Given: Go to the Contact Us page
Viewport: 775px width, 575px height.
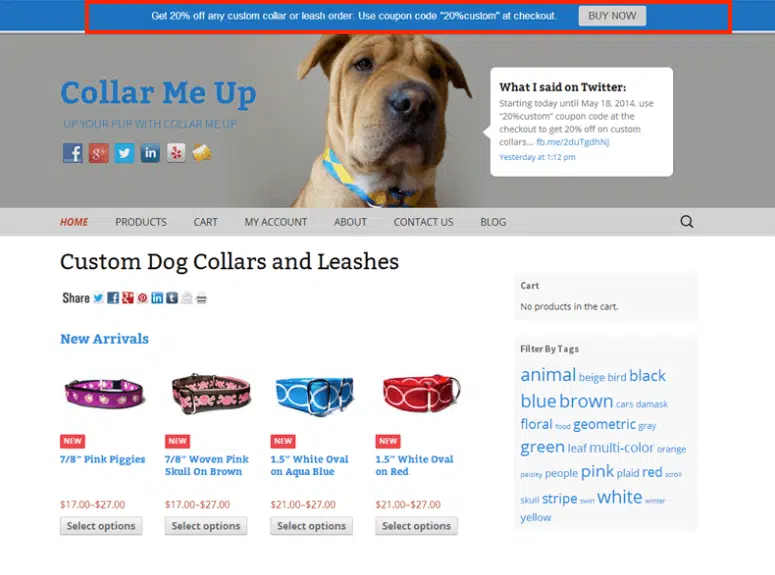Looking at the screenshot, I should pos(423,222).
